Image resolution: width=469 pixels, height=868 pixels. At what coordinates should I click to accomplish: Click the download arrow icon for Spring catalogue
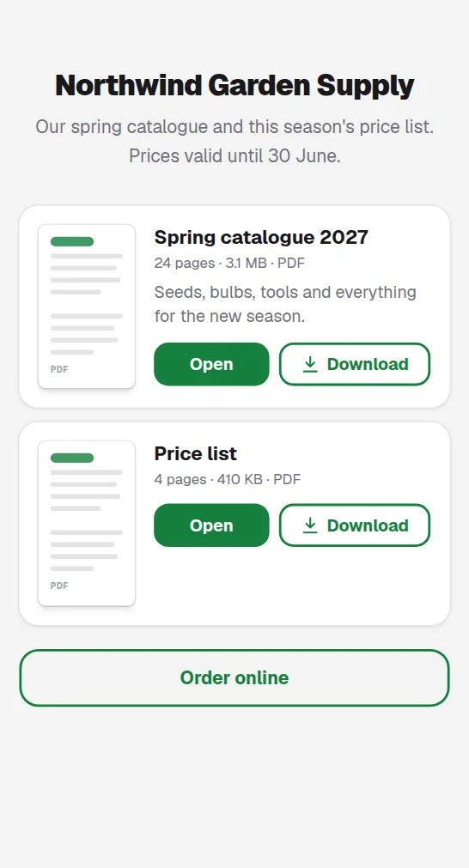coord(311,364)
